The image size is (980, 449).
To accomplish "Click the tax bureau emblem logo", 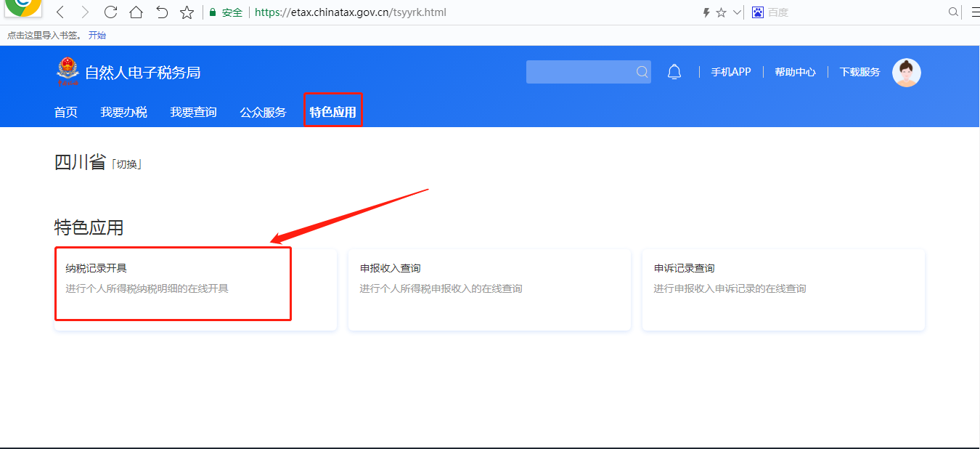I will click(x=68, y=72).
